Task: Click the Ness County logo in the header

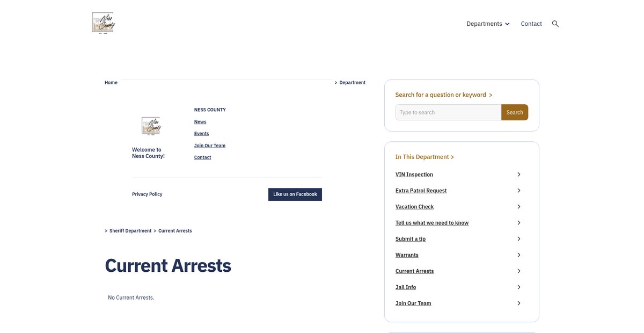Action: 104,23
